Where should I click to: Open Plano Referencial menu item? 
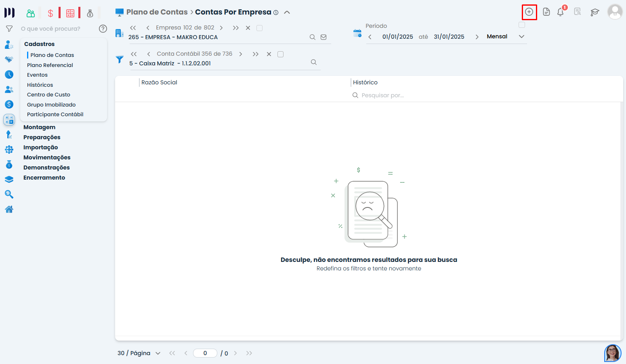point(50,65)
